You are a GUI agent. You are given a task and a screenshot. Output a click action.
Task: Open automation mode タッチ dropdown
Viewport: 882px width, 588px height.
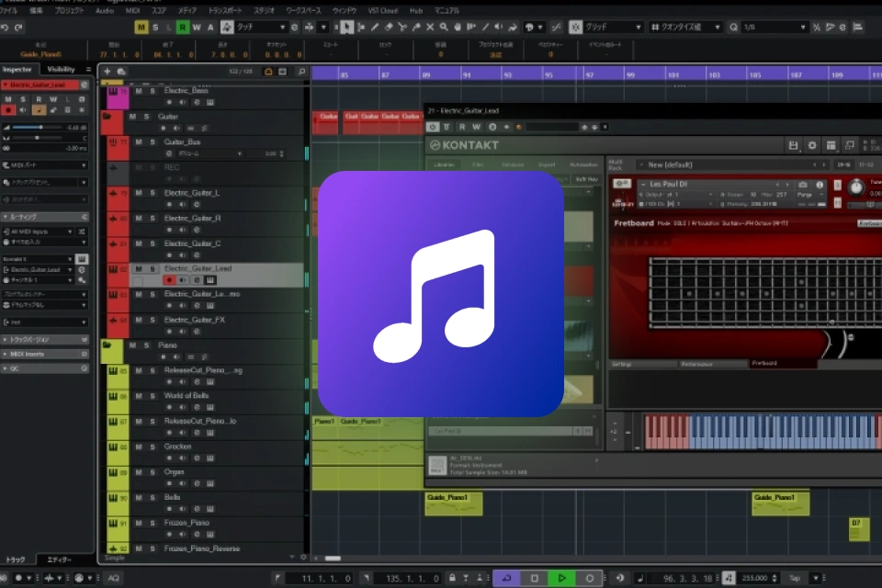click(x=262, y=27)
